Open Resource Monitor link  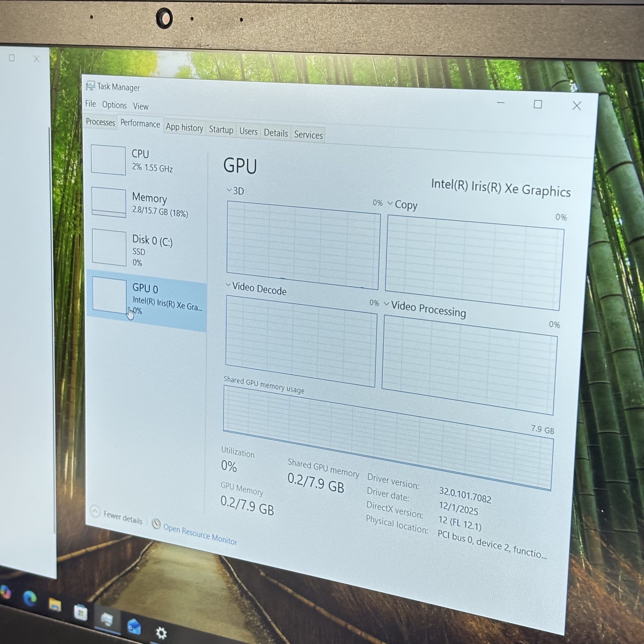[200, 534]
